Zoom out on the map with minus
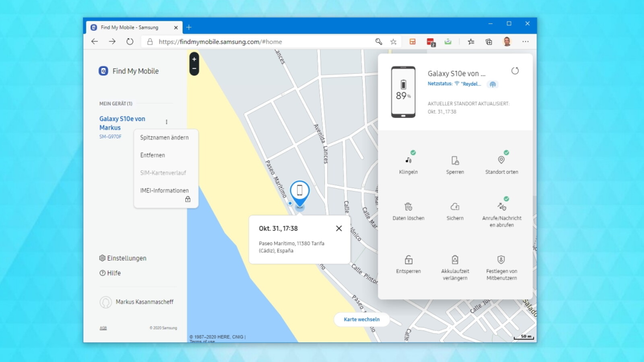The width and height of the screenshot is (644, 362). [194, 69]
